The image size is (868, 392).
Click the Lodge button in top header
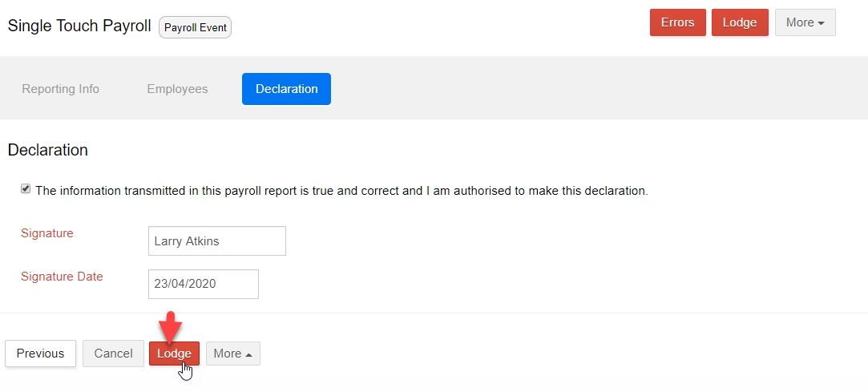740,22
